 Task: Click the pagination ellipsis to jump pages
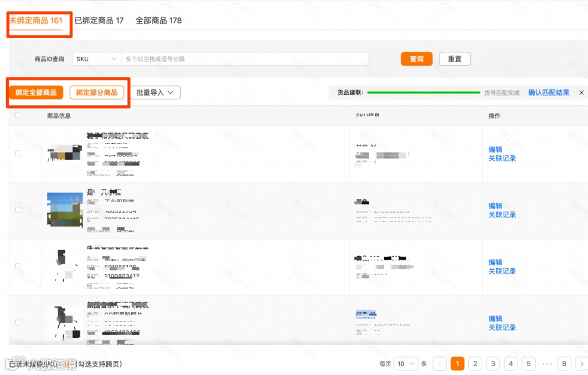[548, 364]
